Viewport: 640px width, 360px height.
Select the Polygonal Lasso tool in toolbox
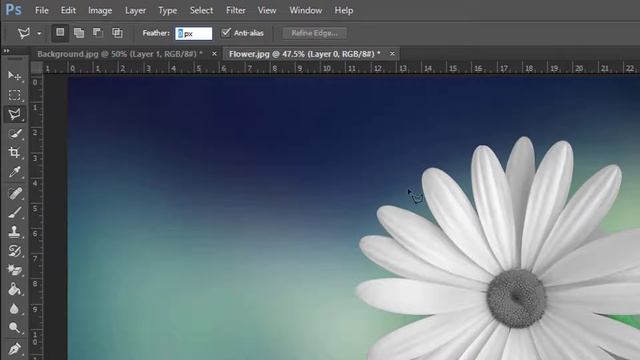click(14, 114)
